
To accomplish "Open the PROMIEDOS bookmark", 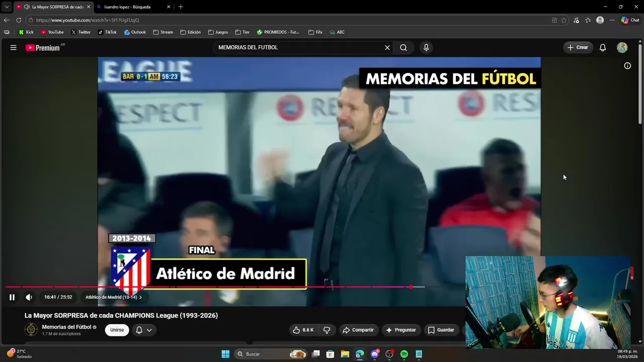I will point(278,32).
